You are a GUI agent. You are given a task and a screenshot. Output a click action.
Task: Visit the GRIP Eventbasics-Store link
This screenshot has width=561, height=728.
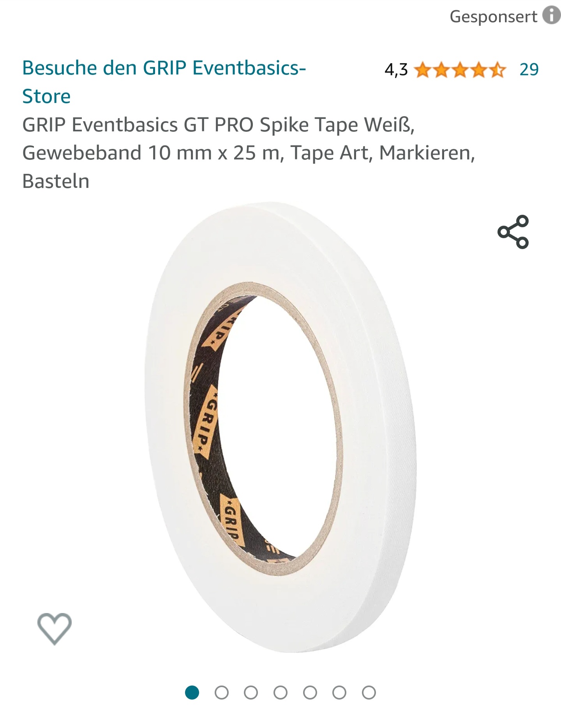point(164,82)
